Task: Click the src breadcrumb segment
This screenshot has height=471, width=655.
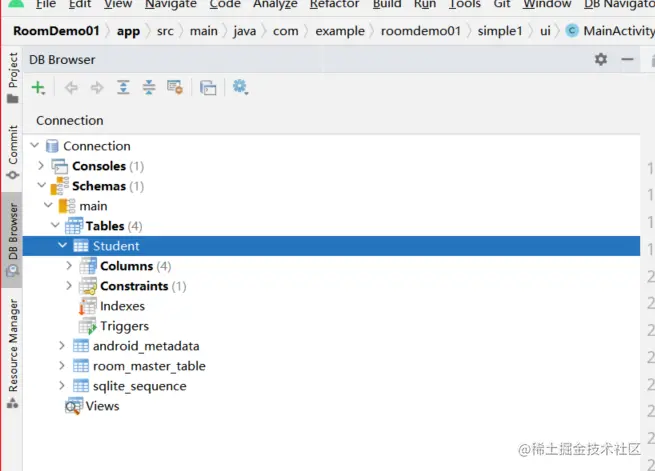Action: pyautogui.click(x=165, y=31)
